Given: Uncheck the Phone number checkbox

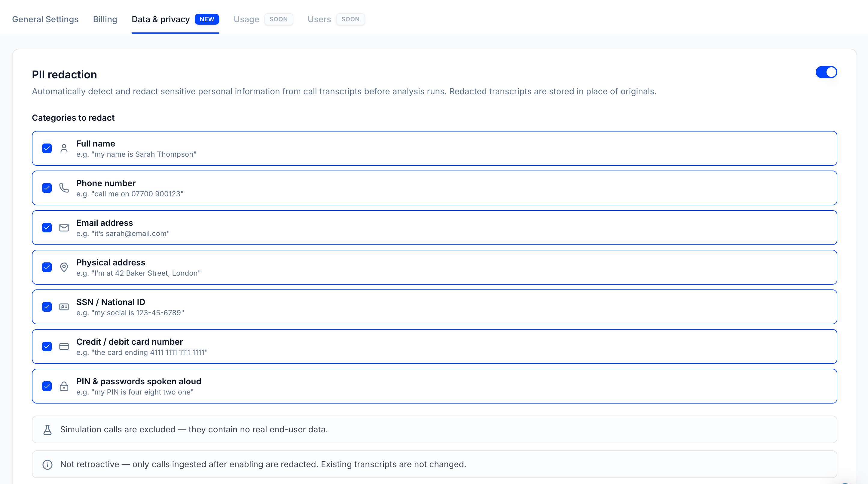Looking at the screenshot, I should [x=47, y=188].
